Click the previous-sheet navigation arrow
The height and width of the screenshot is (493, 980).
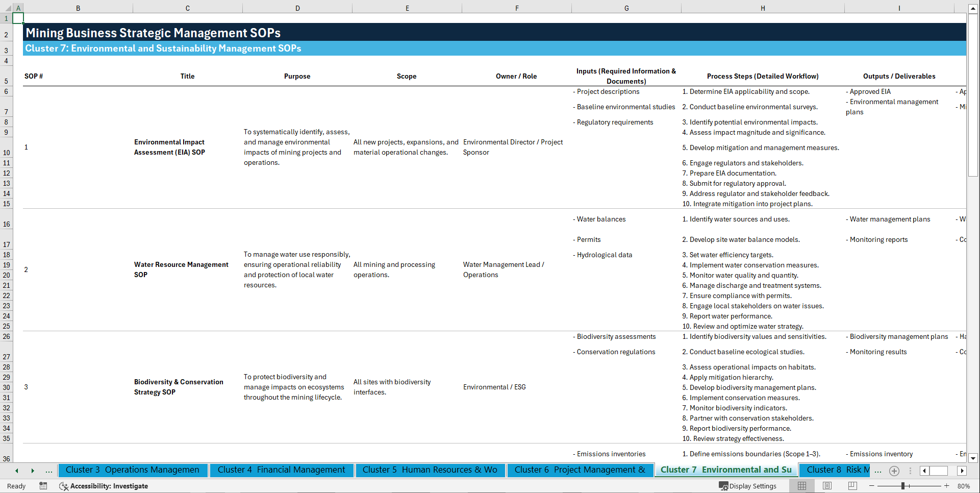pos(16,471)
